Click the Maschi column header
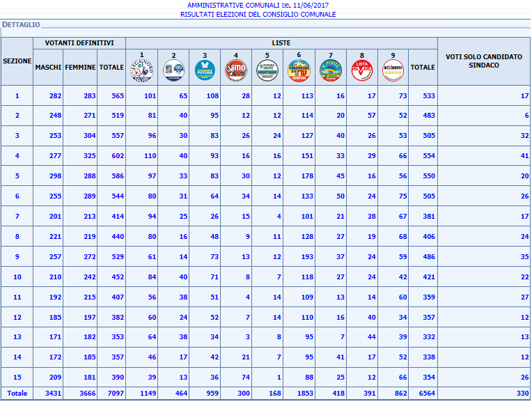532x404 pixels. 48,68
